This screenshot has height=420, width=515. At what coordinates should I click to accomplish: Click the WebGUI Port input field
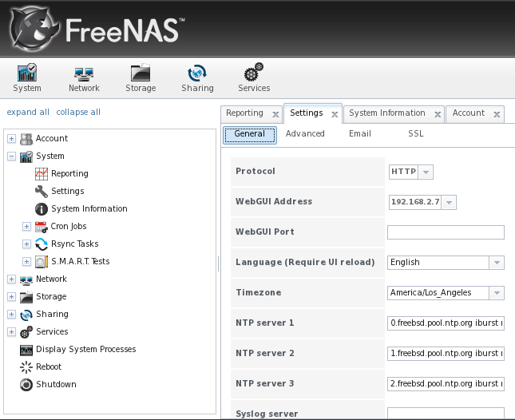pos(446,232)
